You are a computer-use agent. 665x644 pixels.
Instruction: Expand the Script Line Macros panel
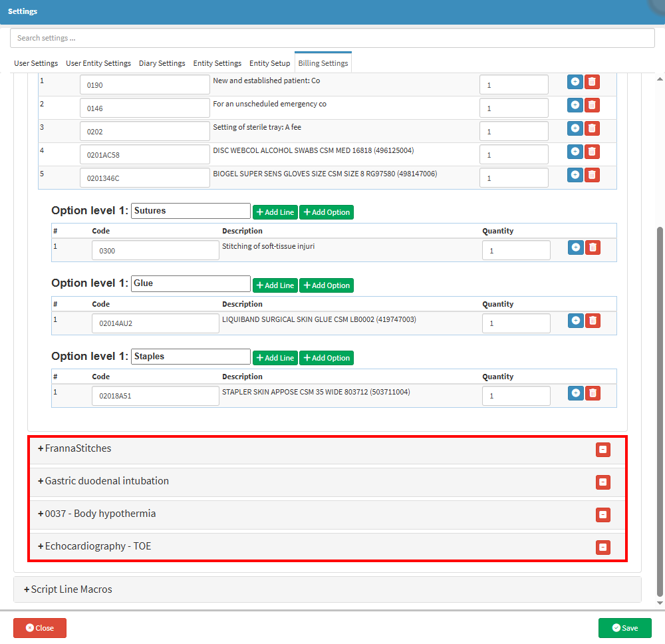71,589
